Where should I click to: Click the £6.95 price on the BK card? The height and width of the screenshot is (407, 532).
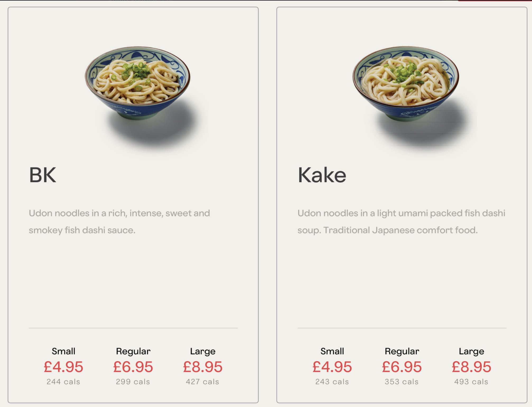(x=133, y=367)
